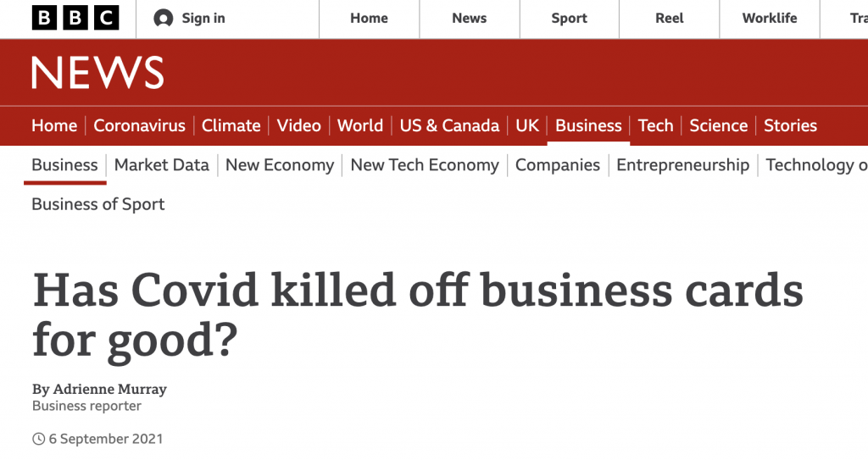Viewport: 868px width, 460px height.
Task: Click the clock icon beside the date
Action: [38, 439]
